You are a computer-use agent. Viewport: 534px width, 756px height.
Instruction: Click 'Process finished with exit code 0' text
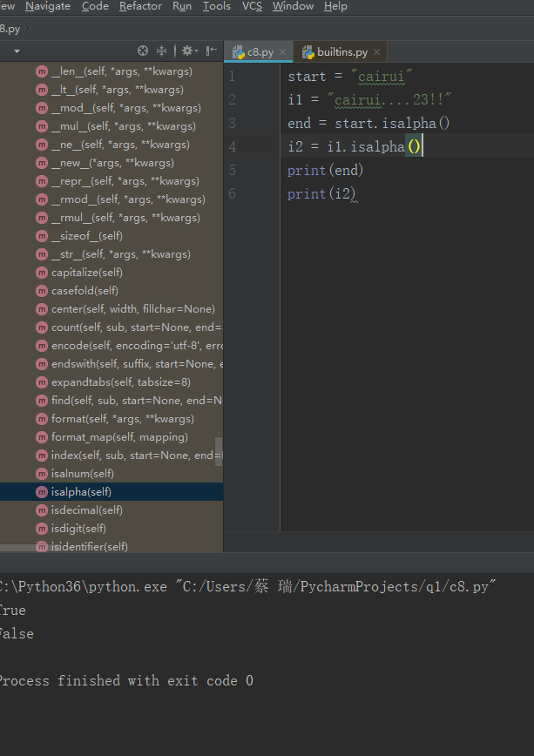tap(126, 681)
